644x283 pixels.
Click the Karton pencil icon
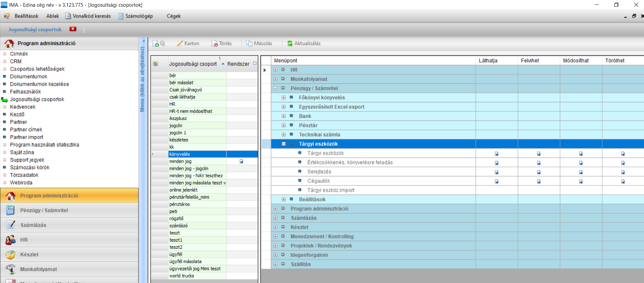click(x=180, y=43)
